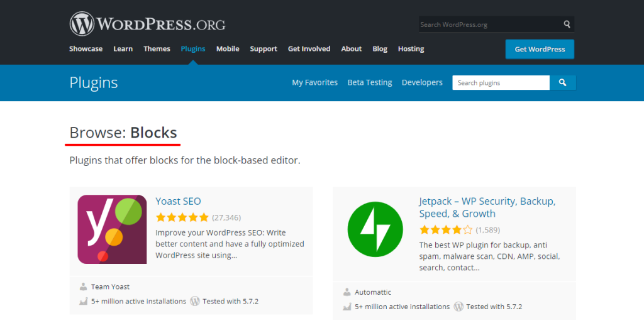The width and height of the screenshot is (644, 328).
Task: Open Jetpack plugin title link
Action: pos(487,207)
